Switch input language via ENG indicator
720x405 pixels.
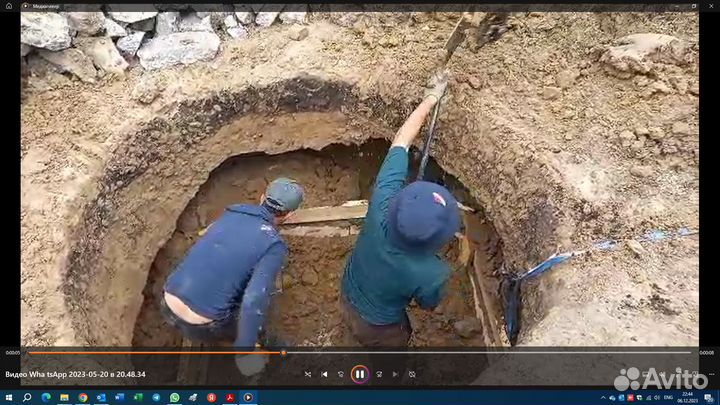click(x=669, y=398)
